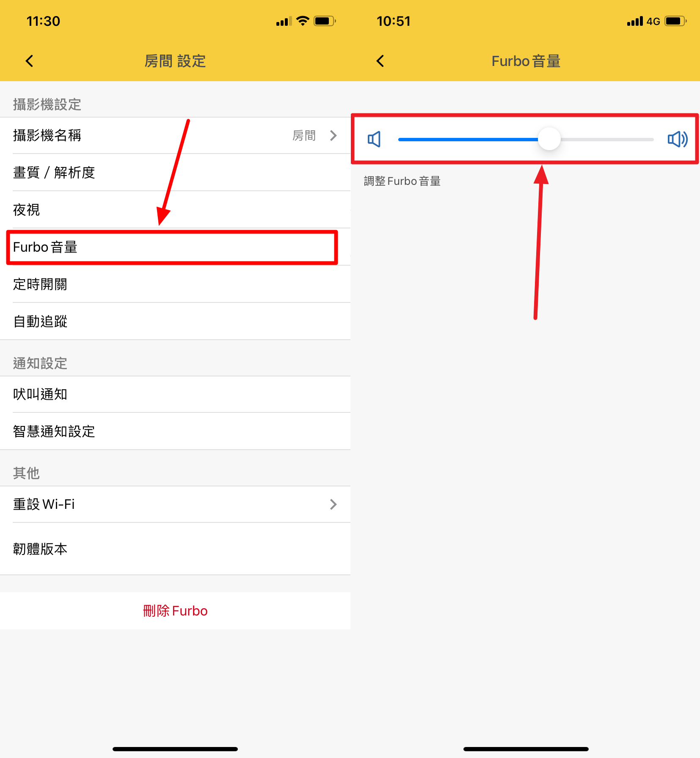This screenshot has height=758, width=700.
Task: Expand 重設 Wi-Fi chevron arrow
Action: click(x=333, y=504)
